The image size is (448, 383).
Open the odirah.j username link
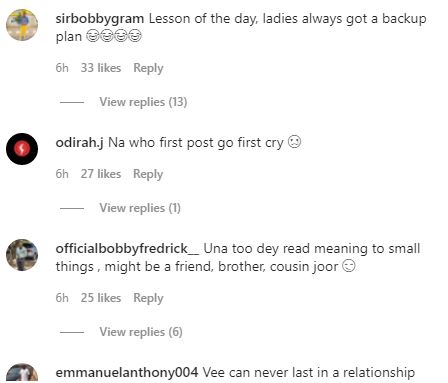(79, 143)
